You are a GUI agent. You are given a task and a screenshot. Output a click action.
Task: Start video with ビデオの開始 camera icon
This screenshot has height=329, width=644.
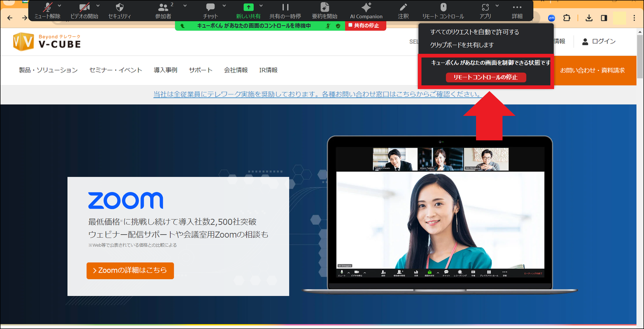[84, 8]
